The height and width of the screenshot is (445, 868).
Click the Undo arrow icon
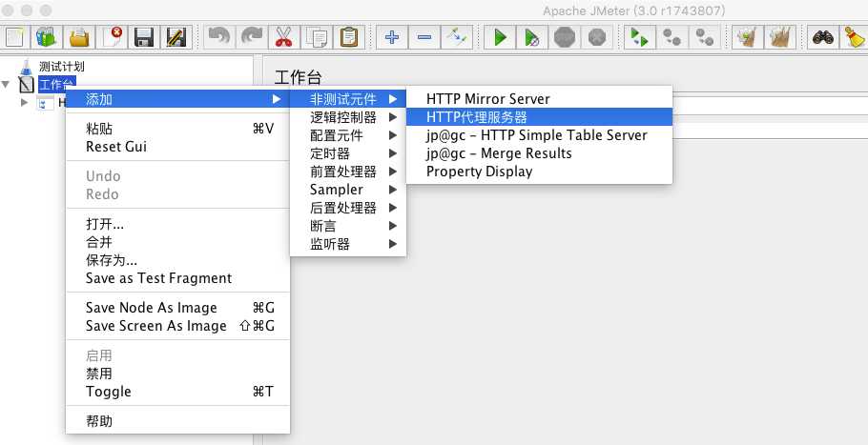tap(219, 37)
